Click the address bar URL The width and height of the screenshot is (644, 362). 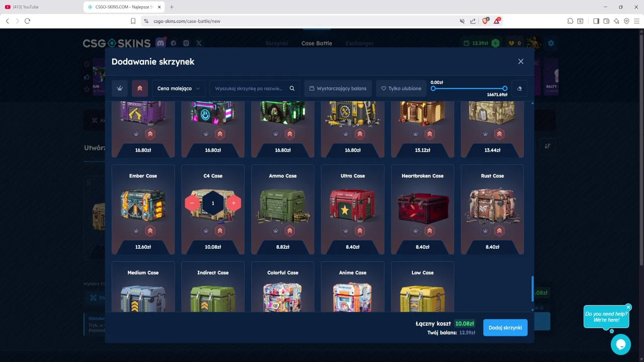pyautogui.click(x=187, y=21)
